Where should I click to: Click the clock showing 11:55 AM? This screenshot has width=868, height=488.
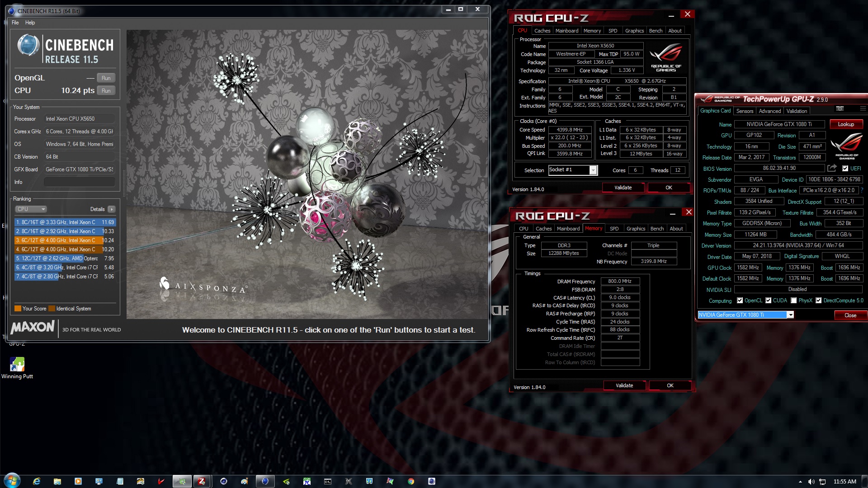[844, 482]
